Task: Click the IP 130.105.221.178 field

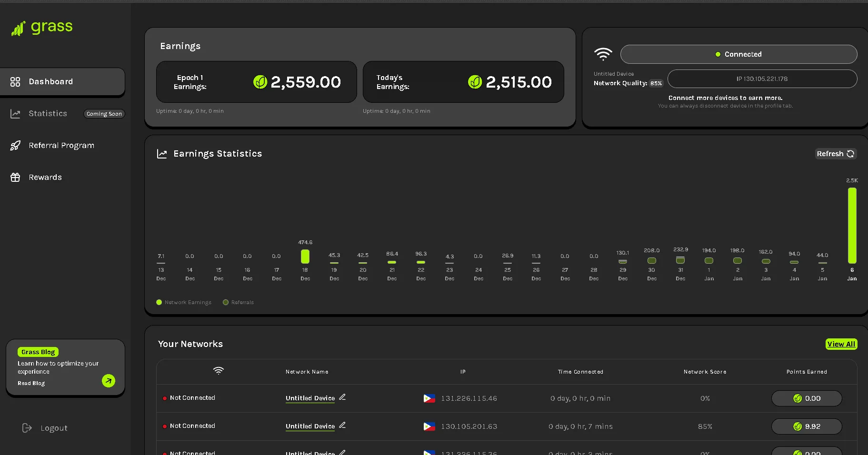Action: point(762,79)
